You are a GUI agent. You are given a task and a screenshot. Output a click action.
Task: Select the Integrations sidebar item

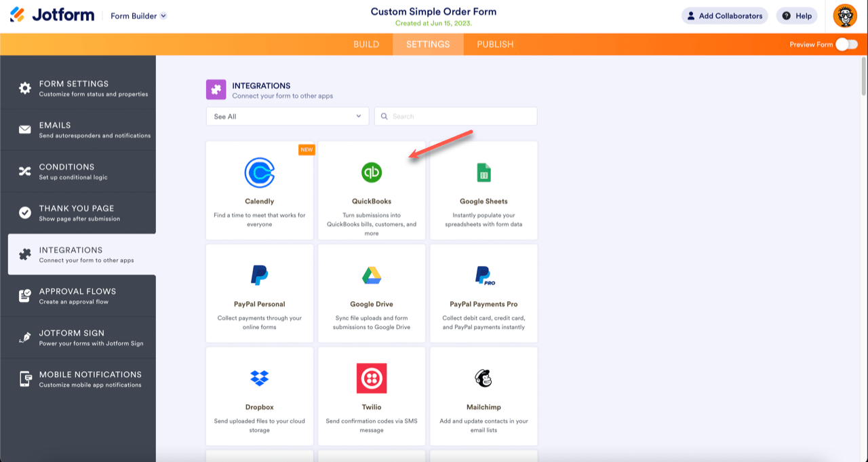[x=82, y=254]
